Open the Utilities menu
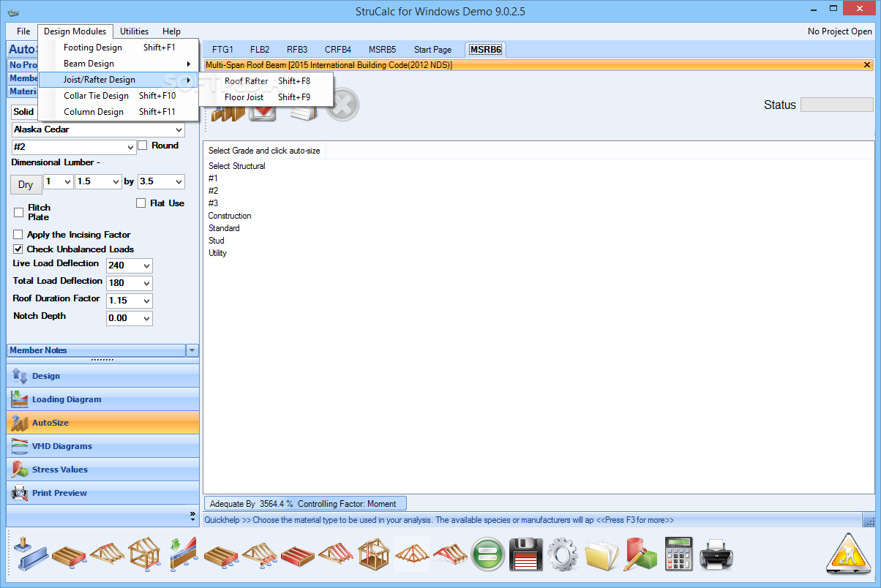The image size is (881, 588). coord(135,31)
